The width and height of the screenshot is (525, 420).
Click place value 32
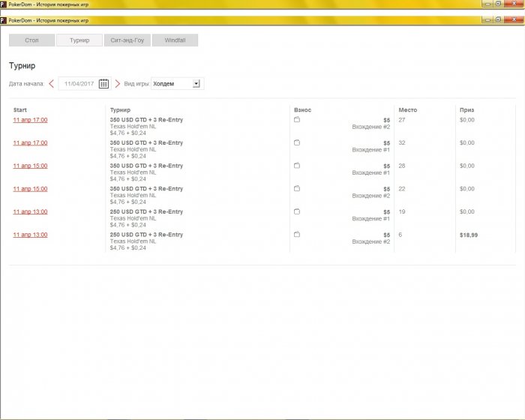click(x=402, y=143)
